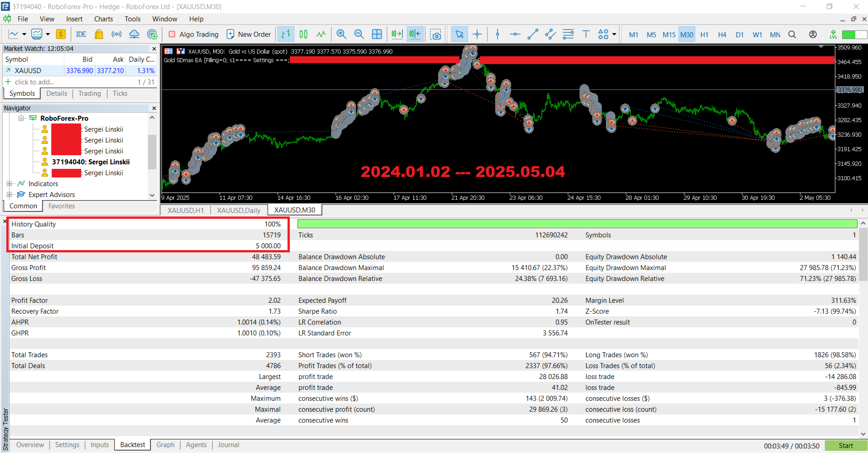Zoom out on the chart
Viewport: 868px width, 453px height.
[359, 34]
